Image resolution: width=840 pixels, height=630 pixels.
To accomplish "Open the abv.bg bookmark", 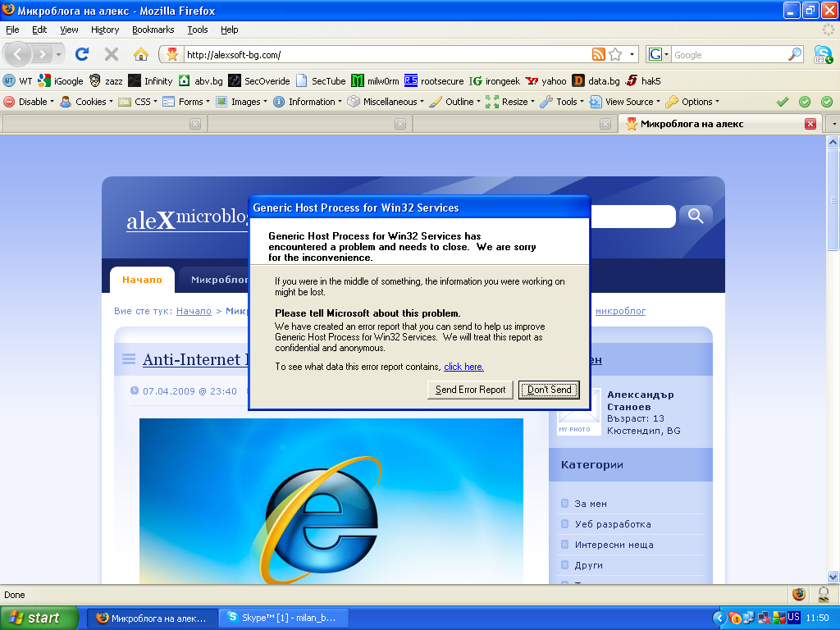I will 201,81.
